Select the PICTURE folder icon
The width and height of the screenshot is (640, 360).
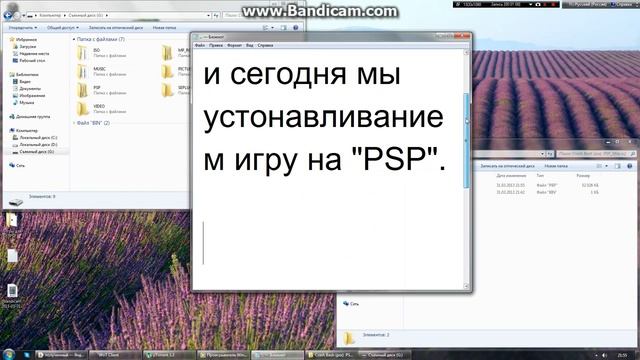point(167,71)
